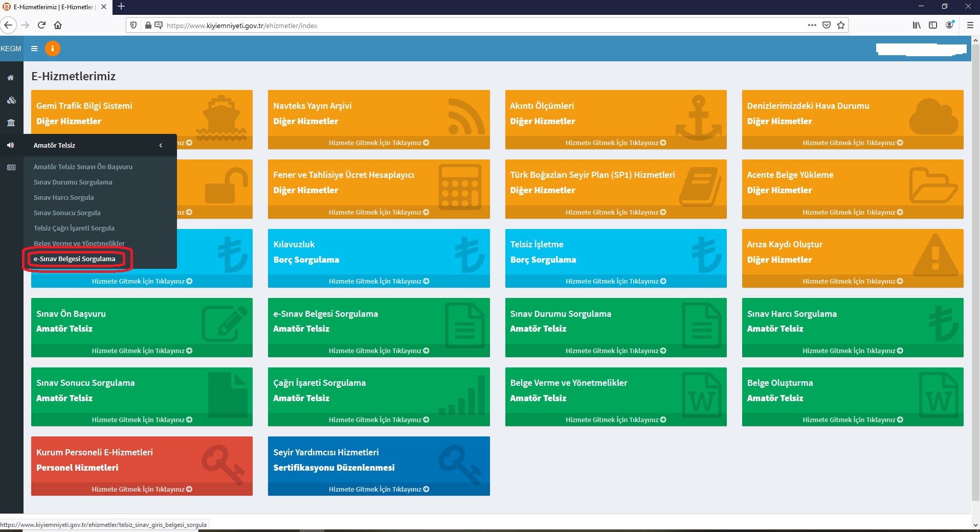The height and width of the screenshot is (532, 980).
Task: Click the Gemi Trafik Bilgi Sistemi title
Action: pyautogui.click(x=84, y=106)
